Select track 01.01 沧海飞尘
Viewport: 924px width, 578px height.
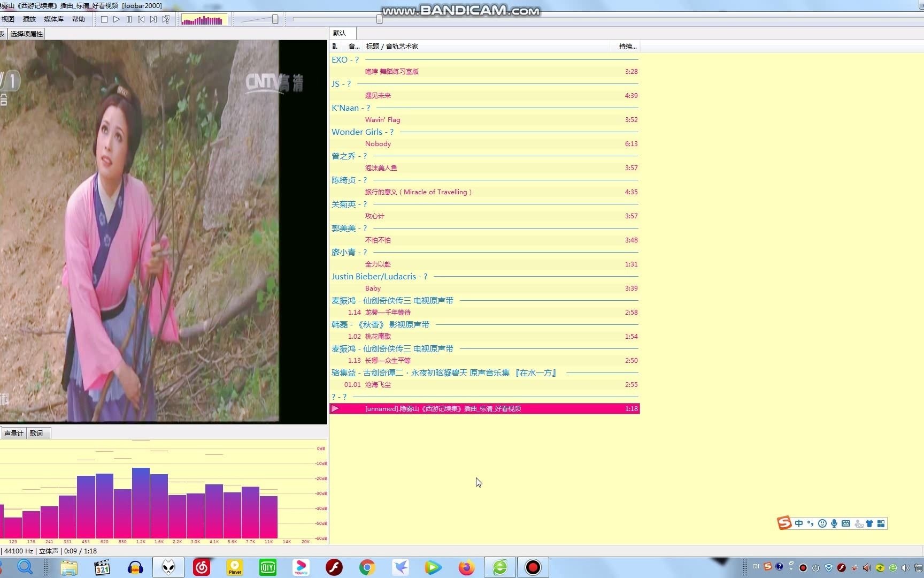click(484, 384)
